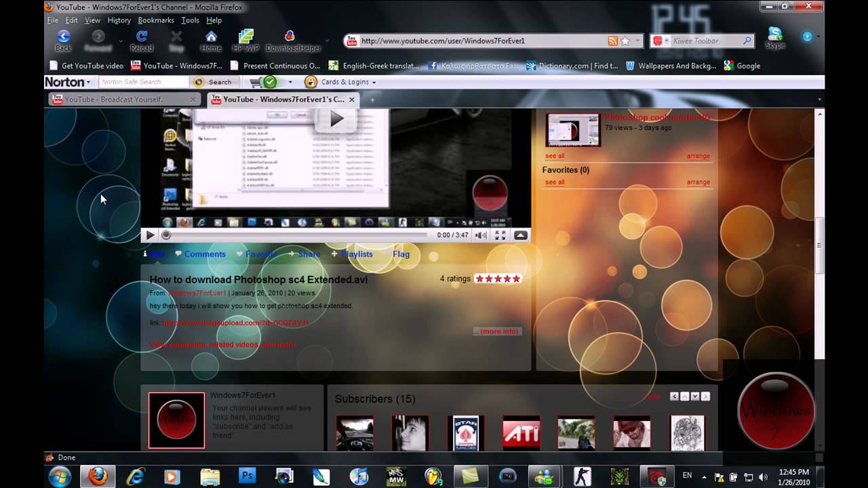Click subscribers next page arrow
This screenshot has width=868, height=488.
point(705,396)
